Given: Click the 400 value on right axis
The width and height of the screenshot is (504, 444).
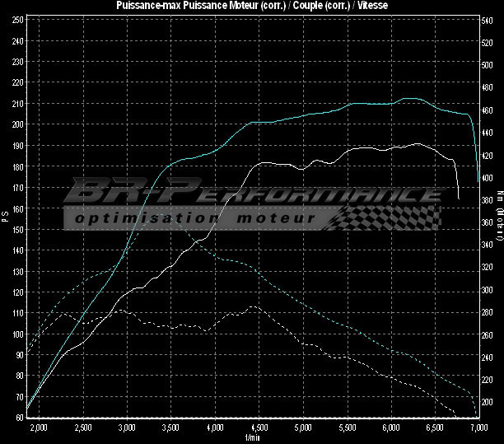Looking at the screenshot, I should tap(487, 178).
